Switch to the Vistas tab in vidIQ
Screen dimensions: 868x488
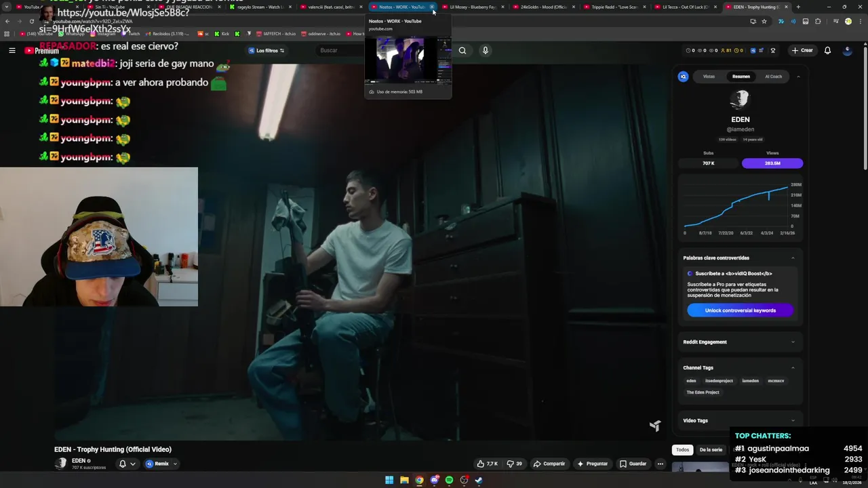tap(709, 77)
